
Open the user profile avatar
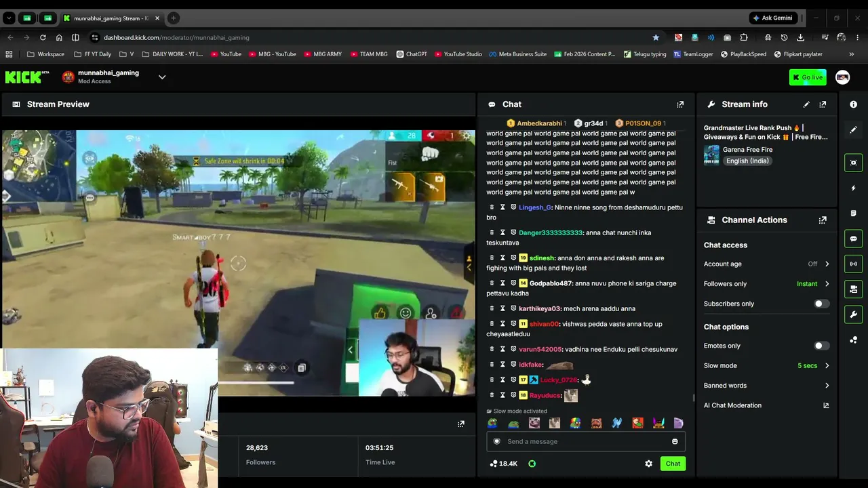842,77
